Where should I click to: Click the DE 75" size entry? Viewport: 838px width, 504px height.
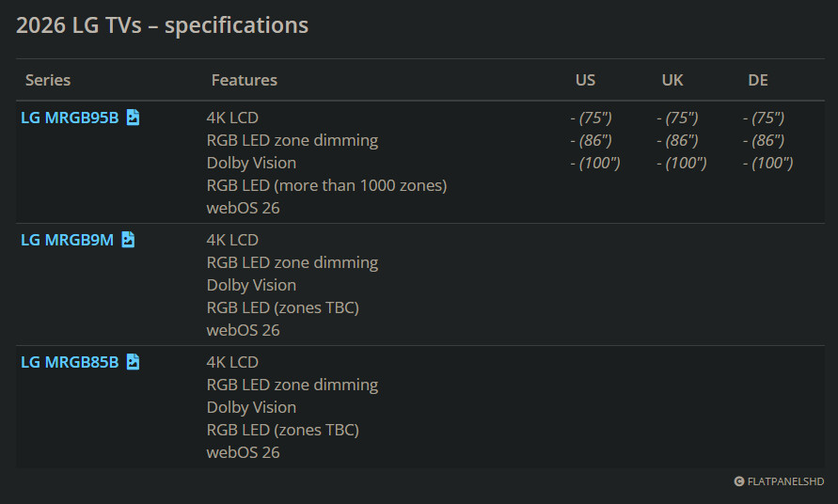(x=764, y=118)
